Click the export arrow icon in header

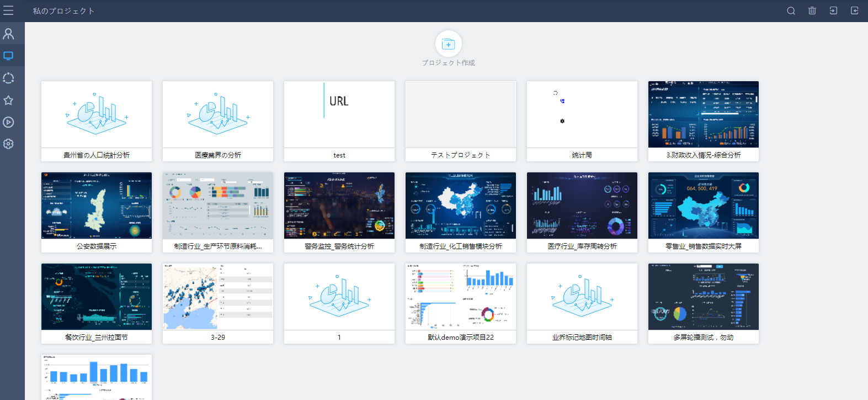[x=855, y=10]
